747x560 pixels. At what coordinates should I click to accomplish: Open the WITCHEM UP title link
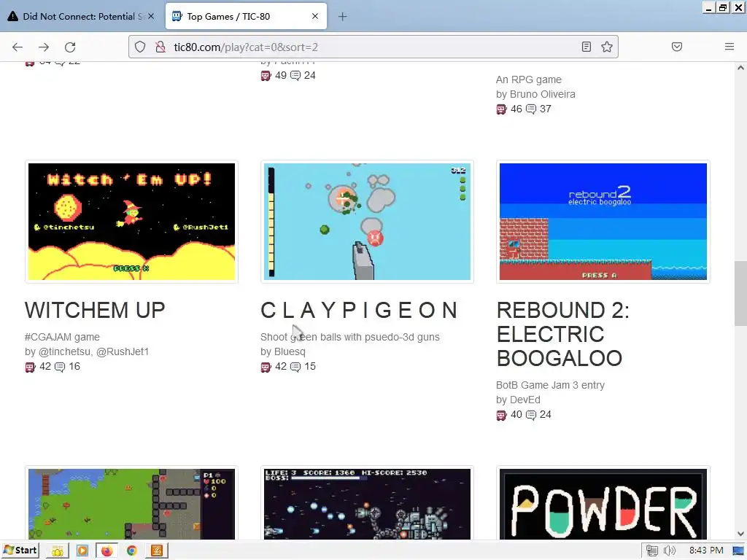95,310
